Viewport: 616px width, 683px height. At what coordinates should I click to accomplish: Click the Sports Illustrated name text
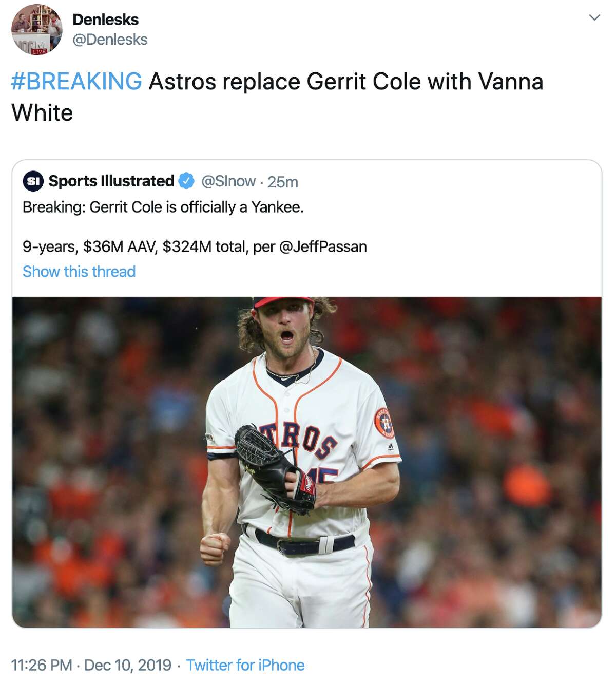tap(110, 181)
